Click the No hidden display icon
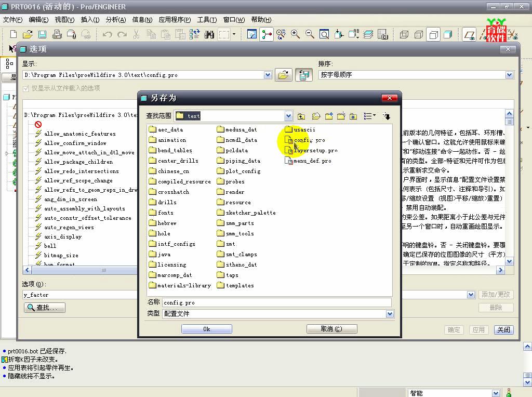Screen dimensions: 532x397 coord(434,34)
